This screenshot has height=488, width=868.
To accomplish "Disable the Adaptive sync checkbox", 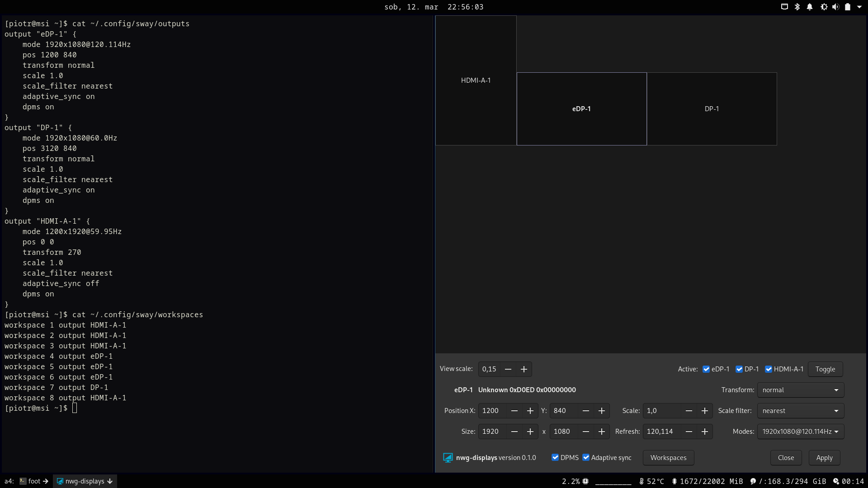I will click(x=586, y=457).
